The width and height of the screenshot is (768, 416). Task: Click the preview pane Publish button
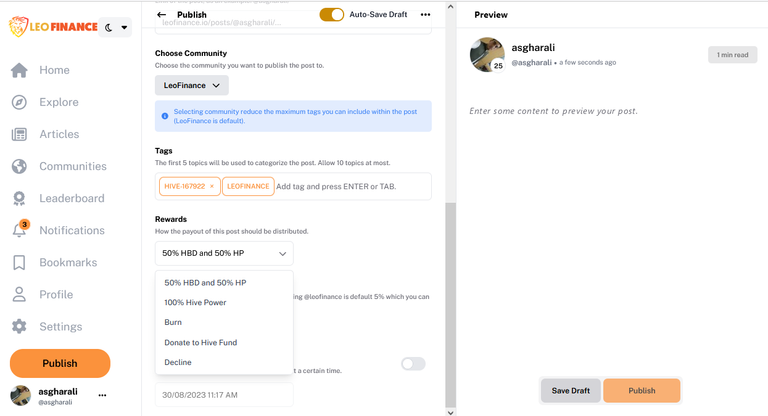click(x=642, y=391)
